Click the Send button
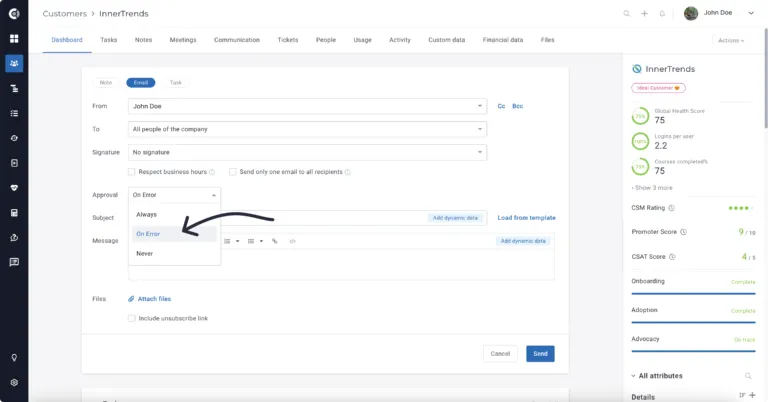Viewport: 768px width, 402px height. coord(540,354)
